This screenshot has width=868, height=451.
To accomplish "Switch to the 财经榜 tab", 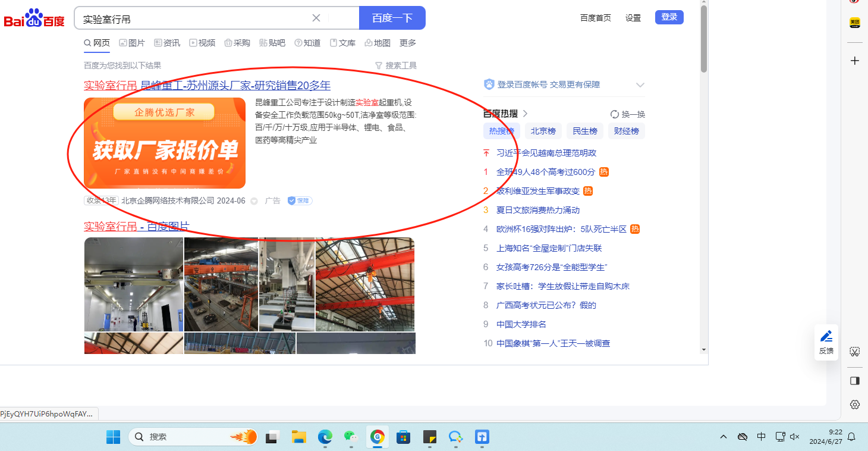I will coord(627,131).
